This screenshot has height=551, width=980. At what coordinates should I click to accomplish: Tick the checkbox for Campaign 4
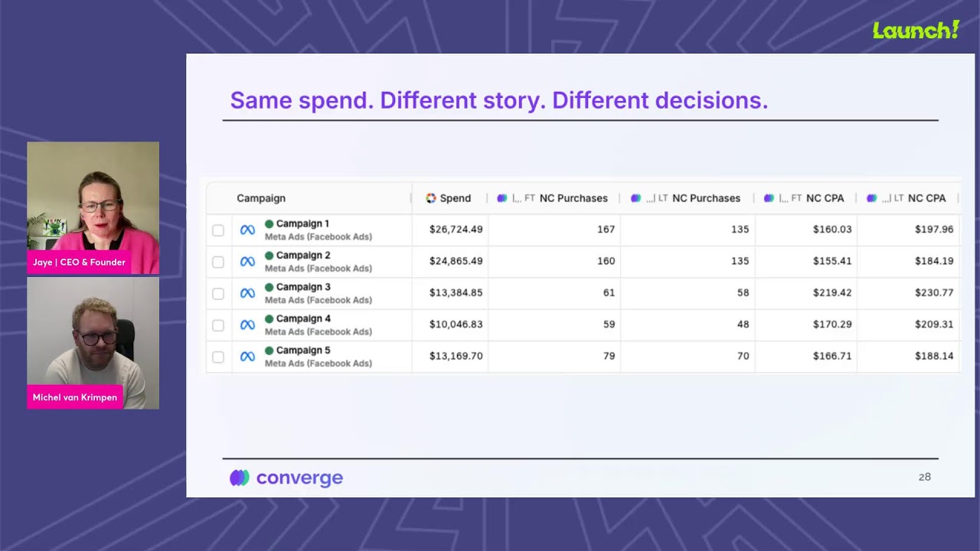coord(218,325)
